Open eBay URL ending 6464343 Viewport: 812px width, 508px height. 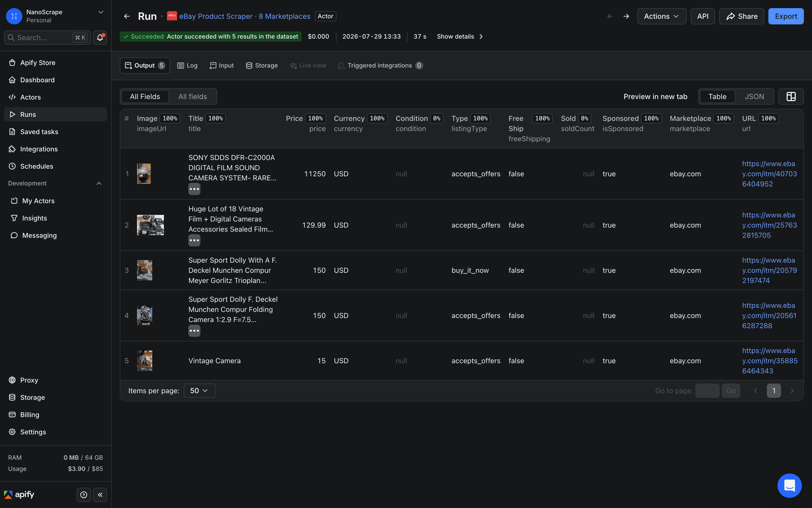(770, 361)
